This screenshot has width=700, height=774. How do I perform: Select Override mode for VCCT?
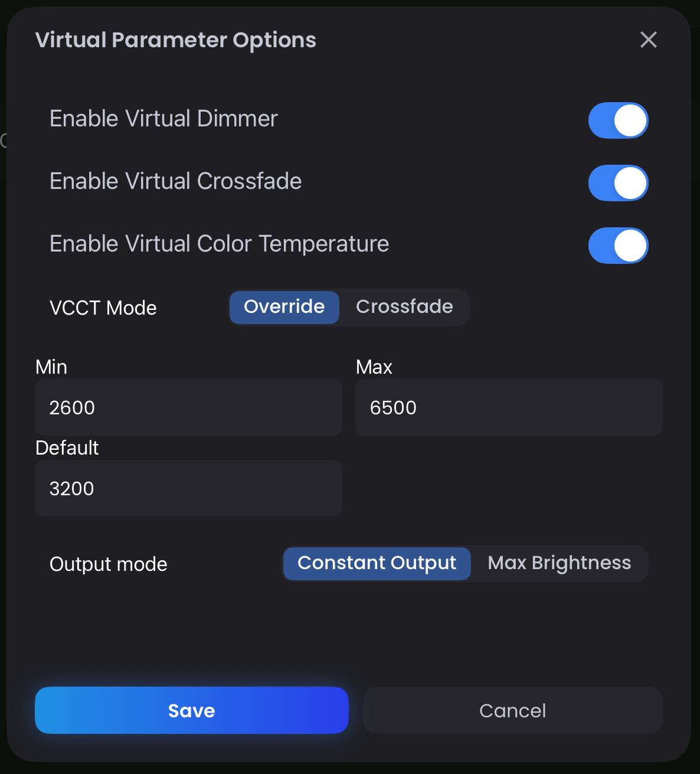(x=284, y=307)
